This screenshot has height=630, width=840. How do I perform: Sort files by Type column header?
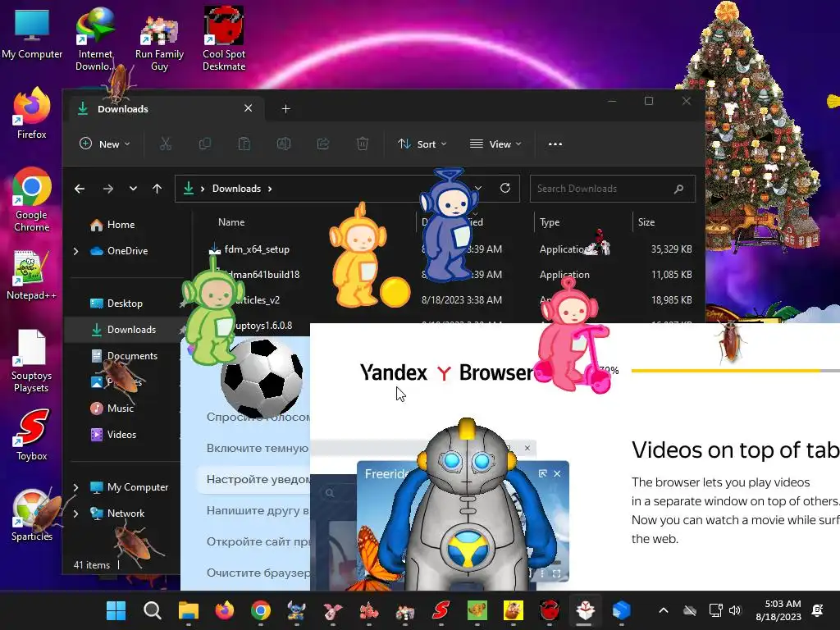[550, 221]
